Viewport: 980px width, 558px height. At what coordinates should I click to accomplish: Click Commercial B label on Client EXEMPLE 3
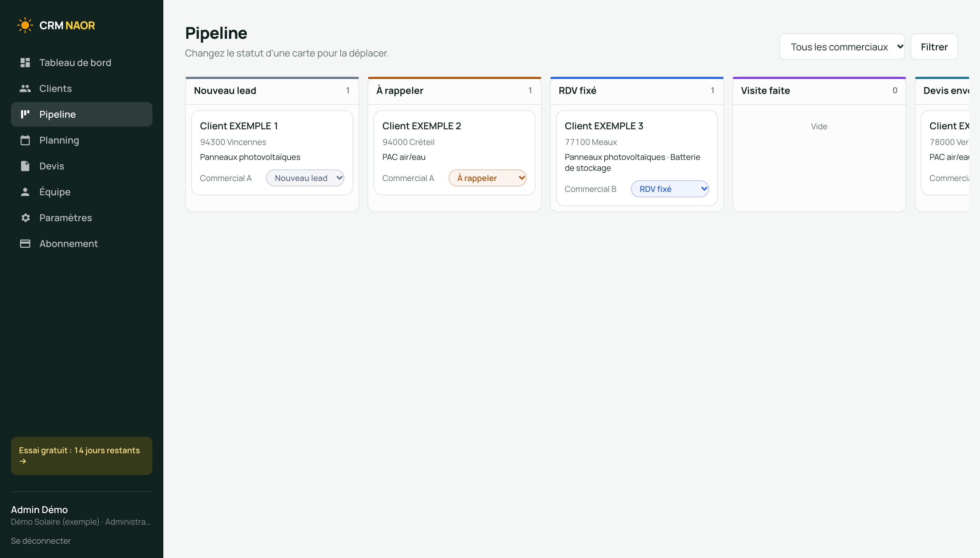pyautogui.click(x=591, y=189)
